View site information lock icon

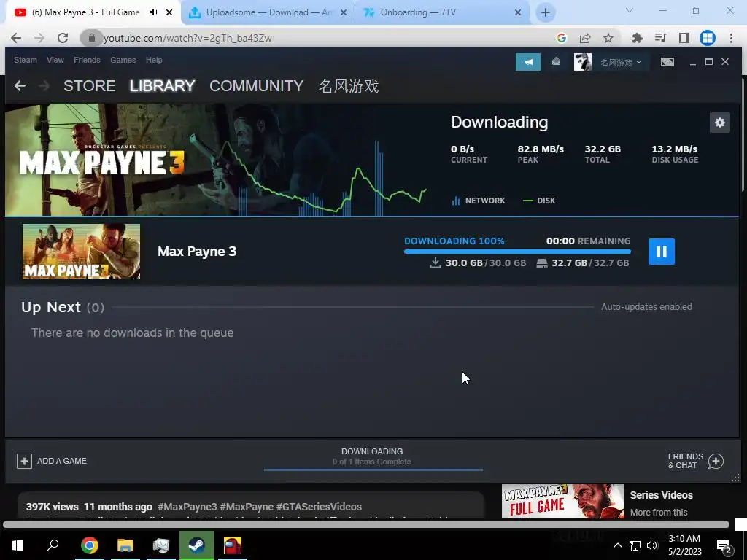[x=91, y=38]
